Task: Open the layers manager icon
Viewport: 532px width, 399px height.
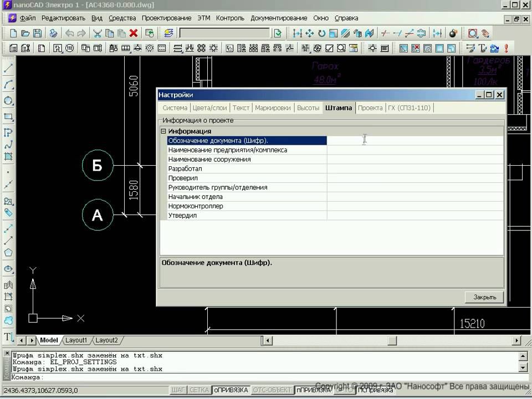Action: 168,33
